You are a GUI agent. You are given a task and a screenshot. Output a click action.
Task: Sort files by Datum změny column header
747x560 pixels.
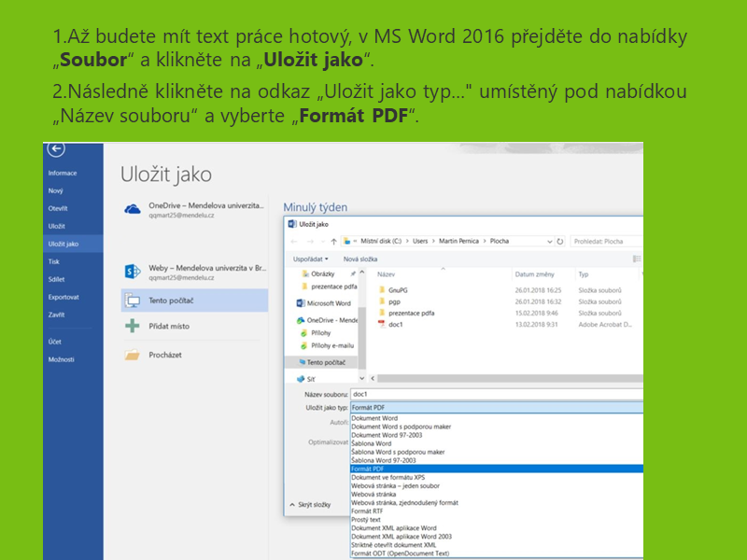point(534,274)
